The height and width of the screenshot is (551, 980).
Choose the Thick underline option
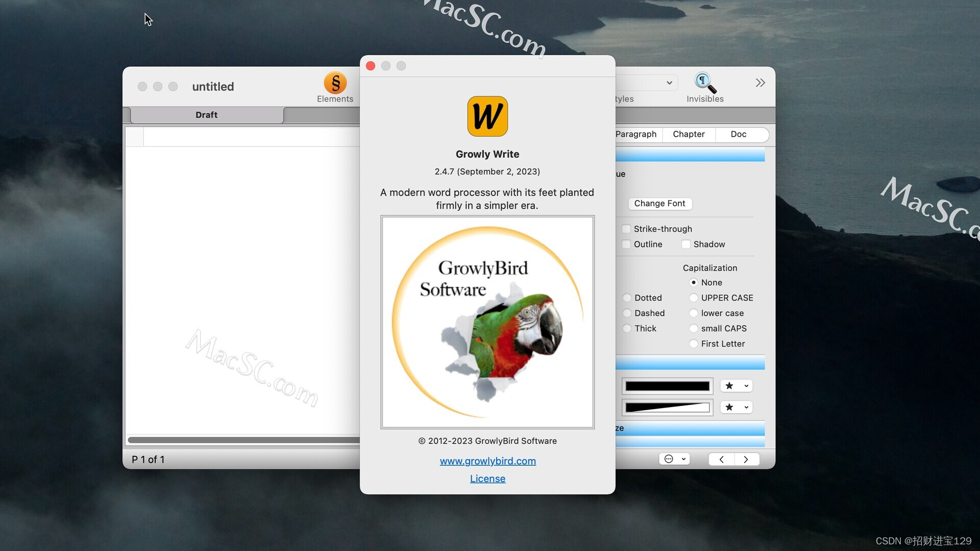(627, 328)
